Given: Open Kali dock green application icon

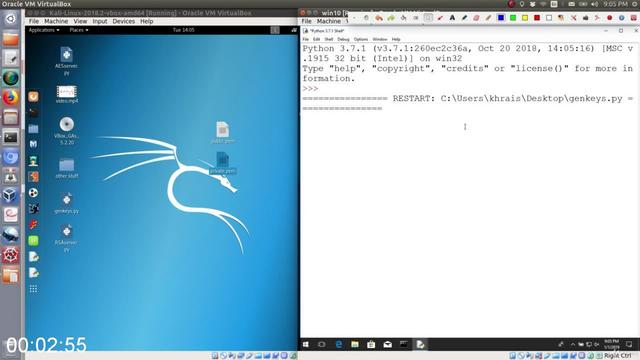Looking at the screenshot, I should click(33, 241).
